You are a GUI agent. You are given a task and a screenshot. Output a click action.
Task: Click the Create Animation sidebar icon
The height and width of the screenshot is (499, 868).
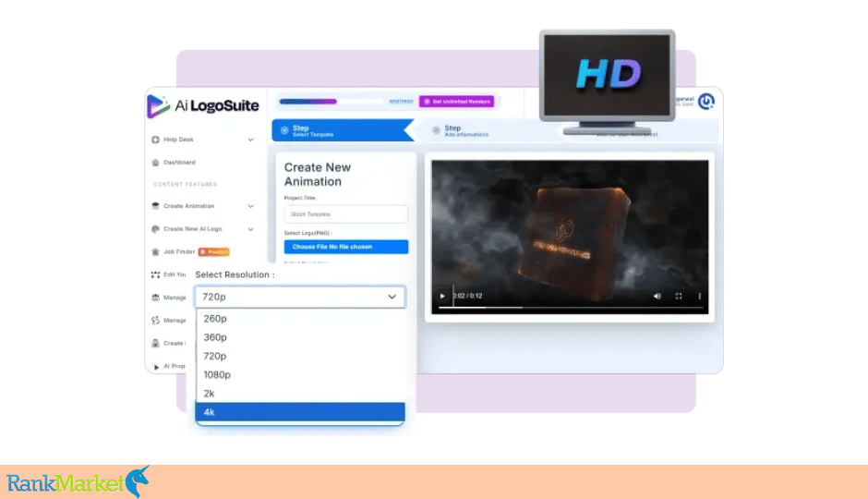[x=155, y=206]
